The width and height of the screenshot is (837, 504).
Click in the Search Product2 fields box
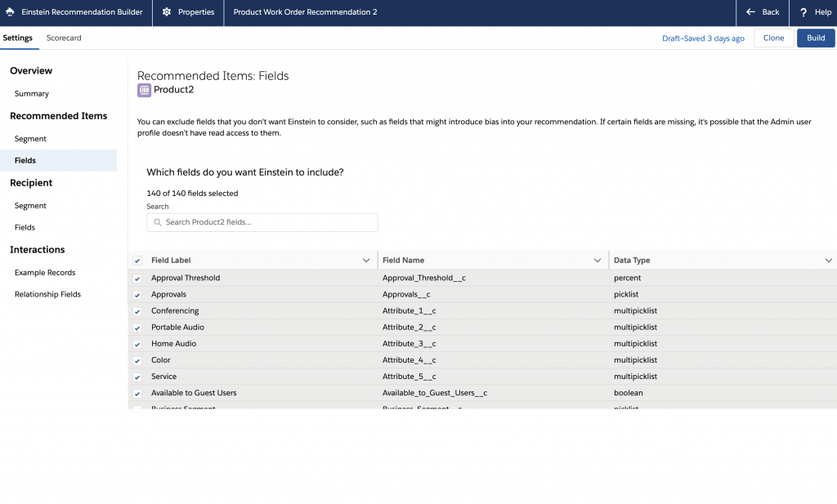pos(262,222)
